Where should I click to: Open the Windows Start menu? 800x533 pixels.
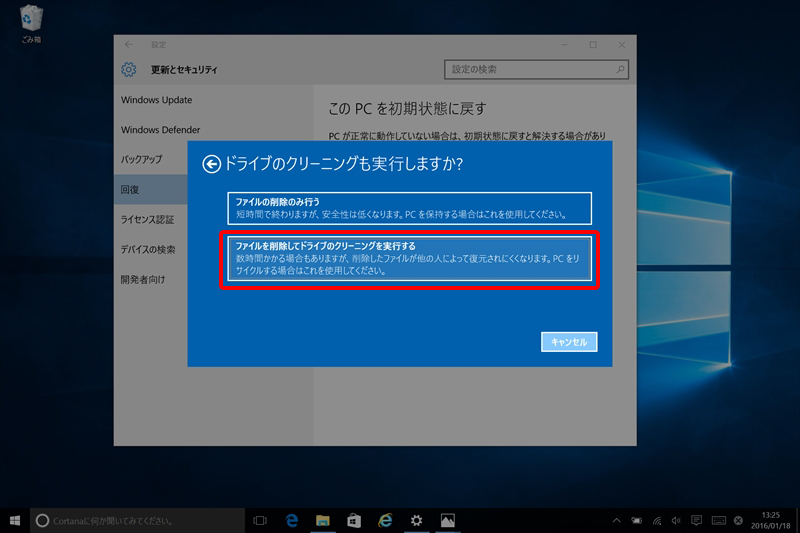click(x=15, y=521)
